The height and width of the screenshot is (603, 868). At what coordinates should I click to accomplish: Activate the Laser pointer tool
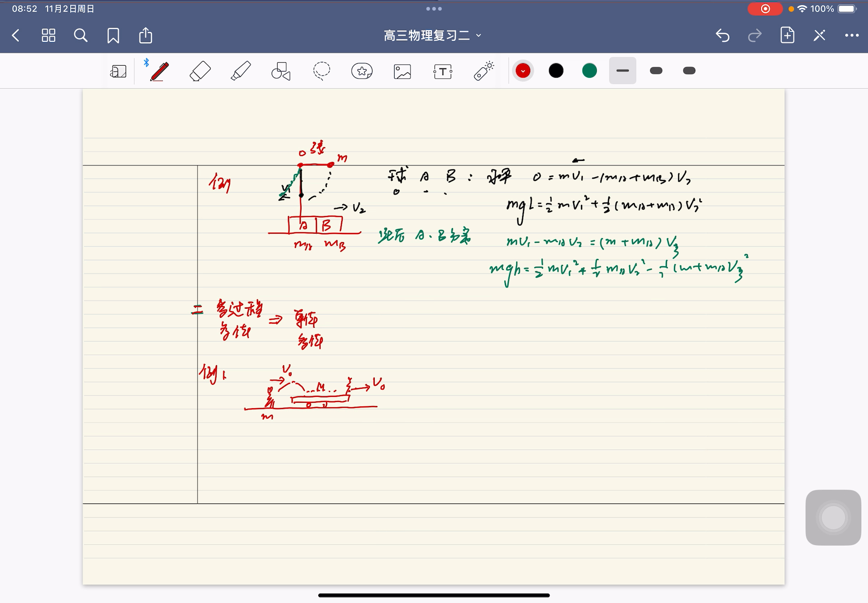(483, 71)
